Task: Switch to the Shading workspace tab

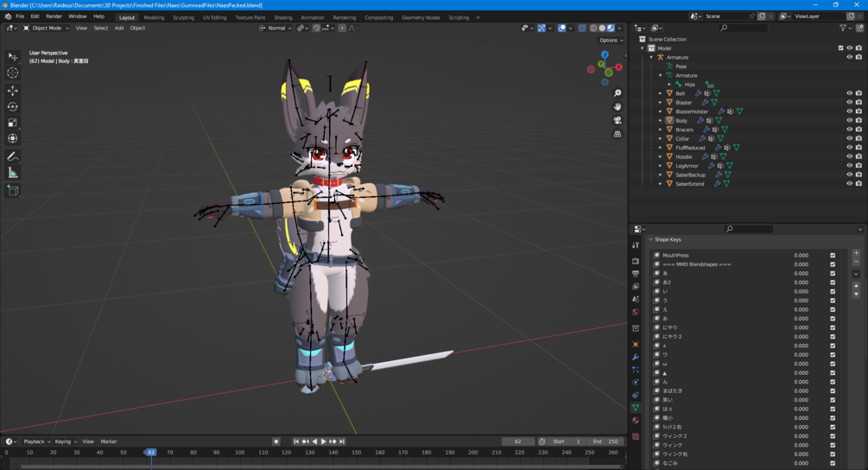Action: pyautogui.click(x=283, y=18)
